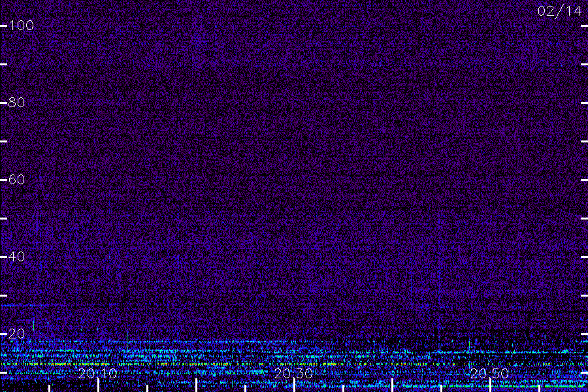The height and width of the screenshot is (392, 588).
Task: Click the 40 frequency axis label
Action: point(16,257)
